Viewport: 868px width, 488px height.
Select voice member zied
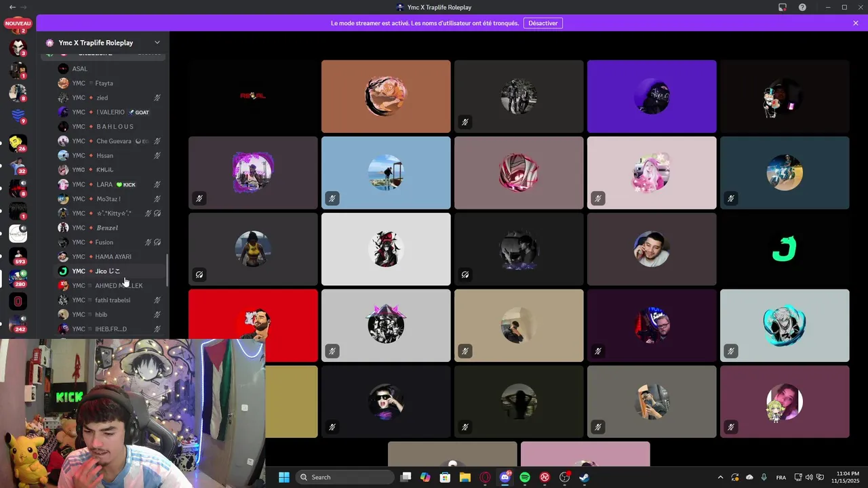109,98
